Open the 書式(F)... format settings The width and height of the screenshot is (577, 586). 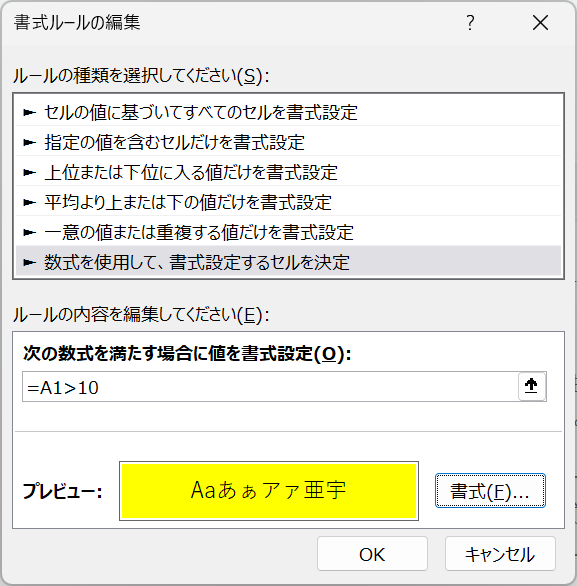pos(490,491)
